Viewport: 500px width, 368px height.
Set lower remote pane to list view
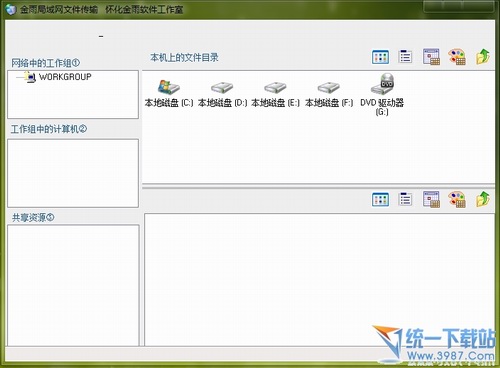(x=405, y=199)
